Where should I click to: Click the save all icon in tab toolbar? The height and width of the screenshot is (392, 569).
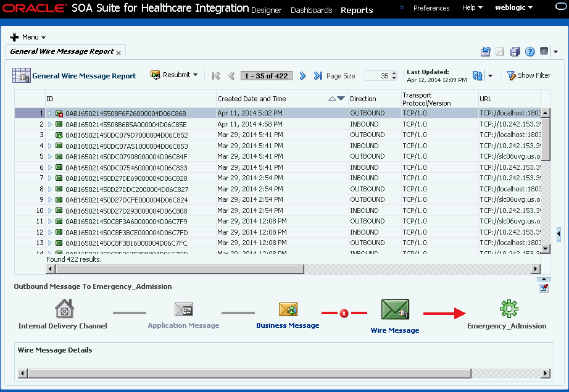pyautogui.click(x=515, y=52)
